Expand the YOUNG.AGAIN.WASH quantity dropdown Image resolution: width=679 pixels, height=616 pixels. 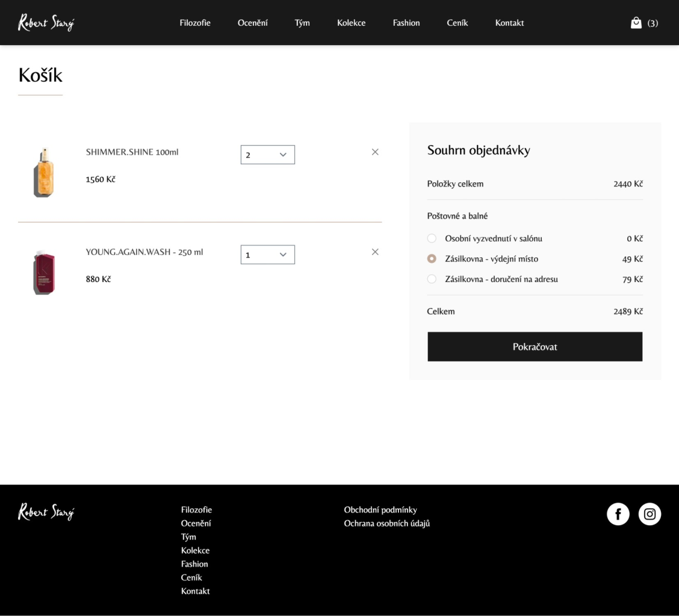(x=267, y=255)
